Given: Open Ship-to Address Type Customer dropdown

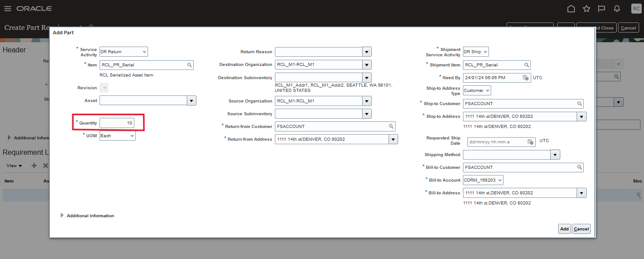Looking at the screenshot, I should (x=477, y=91).
